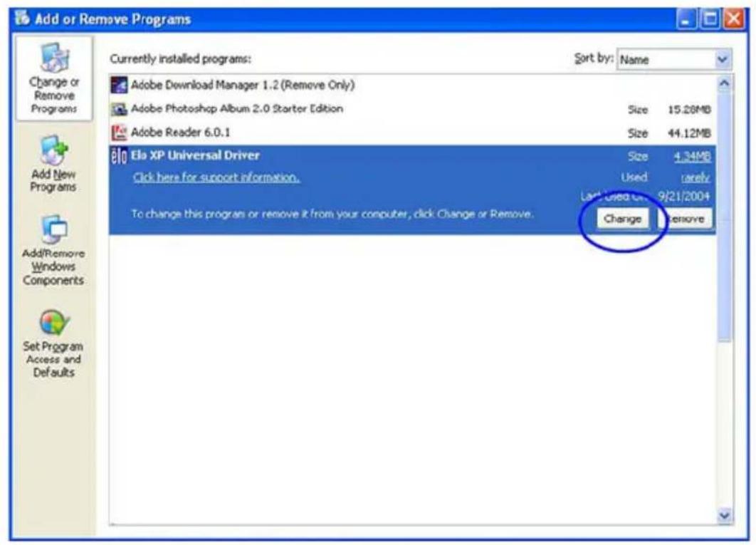Image resolution: width=756 pixels, height=545 pixels.
Task: Minimize the Add or Remove Programs window
Action: point(686,19)
